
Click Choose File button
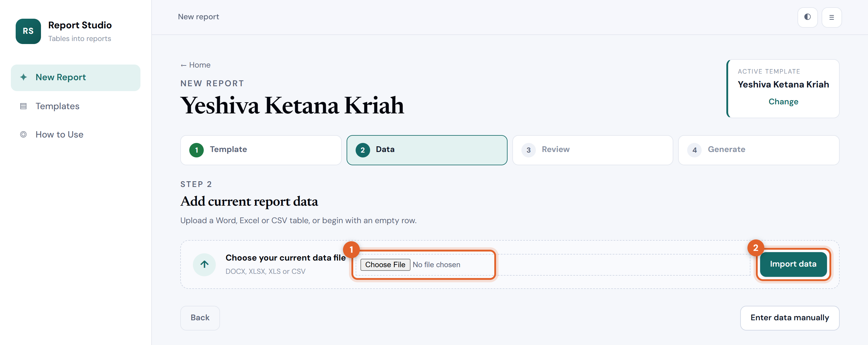[385, 265]
